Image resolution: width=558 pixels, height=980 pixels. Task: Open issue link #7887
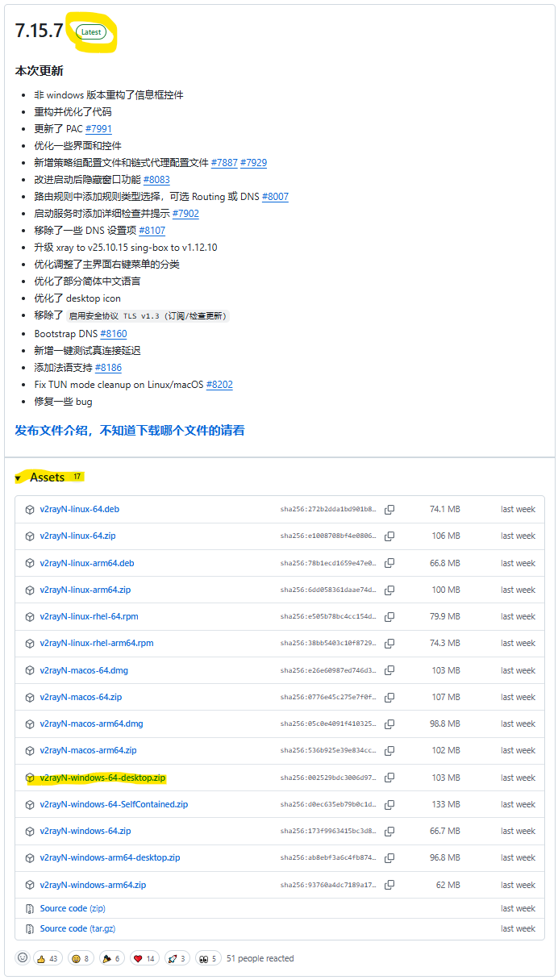pos(224,163)
